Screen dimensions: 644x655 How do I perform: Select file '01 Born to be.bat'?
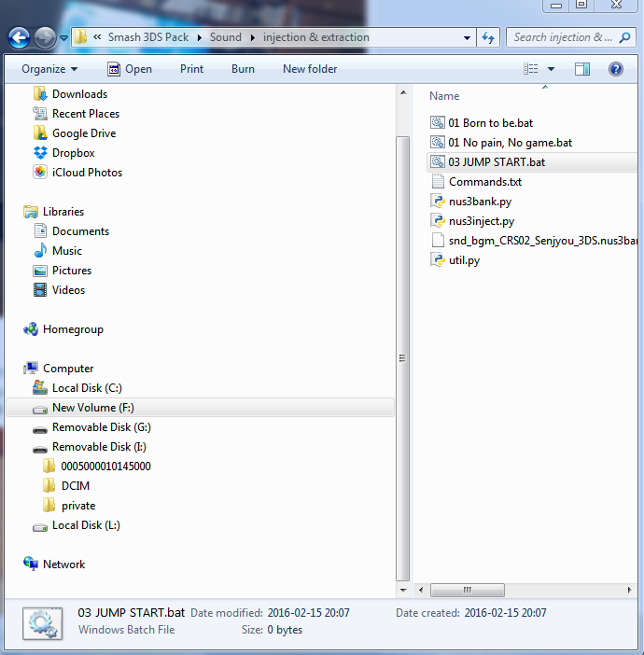pos(482,123)
